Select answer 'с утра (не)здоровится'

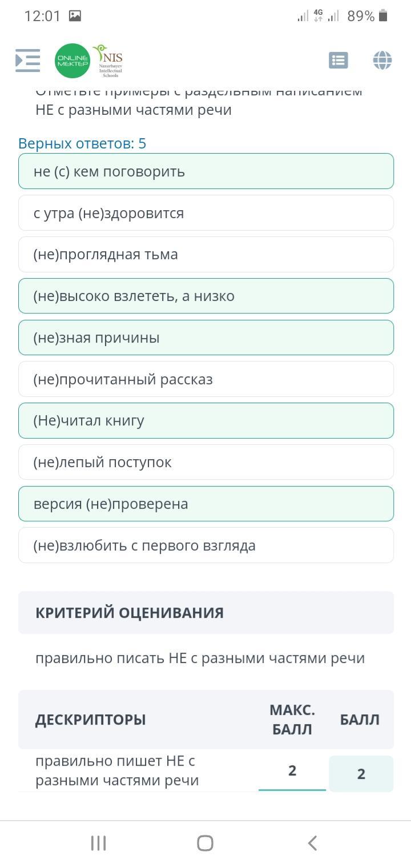[x=205, y=213]
